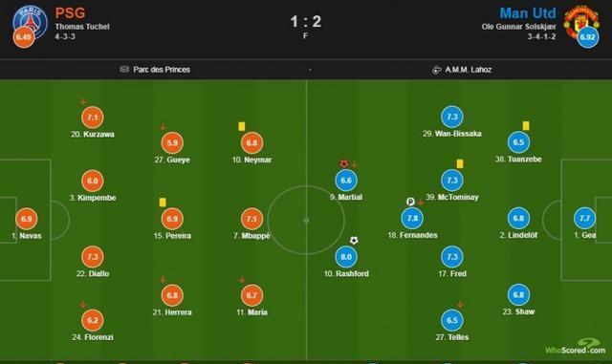Click the goal ball icon above Rashford
The height and width of the screenshot is (364, 612).
click(x=354, y=241)
